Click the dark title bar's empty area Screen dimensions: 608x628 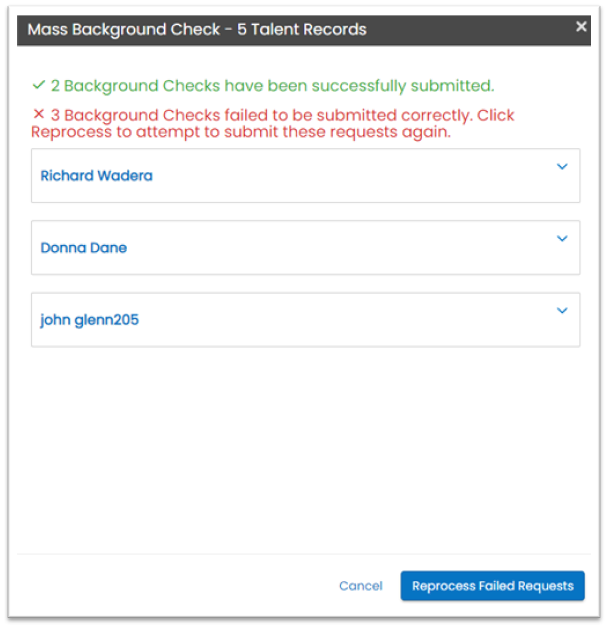click(x=470, y=30)
